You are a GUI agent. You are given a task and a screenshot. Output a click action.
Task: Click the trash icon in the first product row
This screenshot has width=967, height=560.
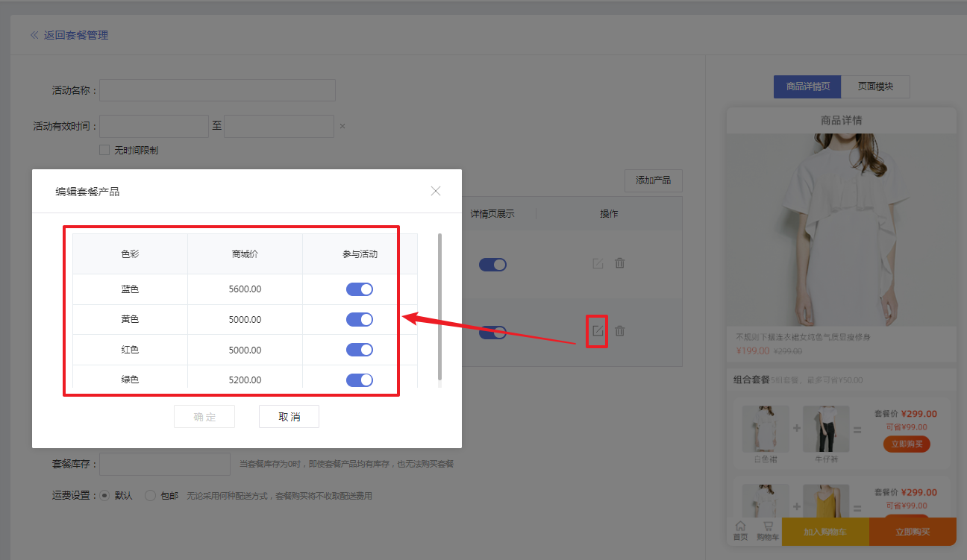(x=619, y=263)
